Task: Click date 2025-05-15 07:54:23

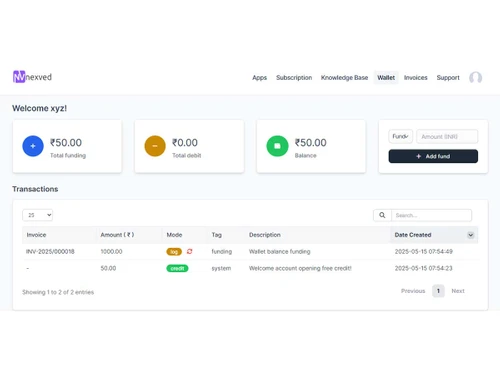Action: (424, 268)
